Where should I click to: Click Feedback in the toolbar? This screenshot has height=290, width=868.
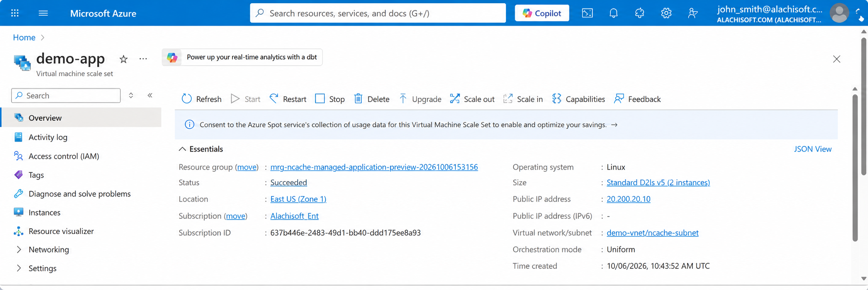pyautogui.click(x=638, y=99)
